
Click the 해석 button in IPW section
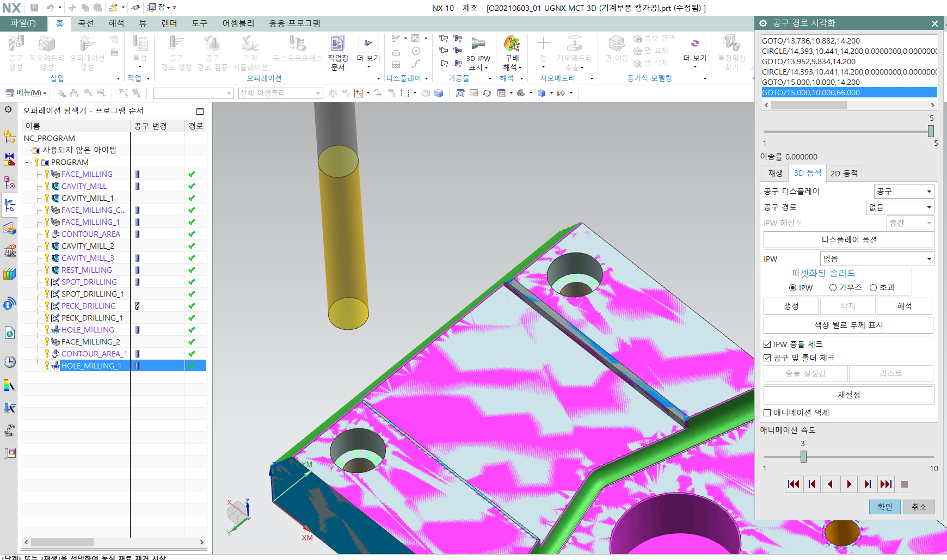tap(904, 306)
